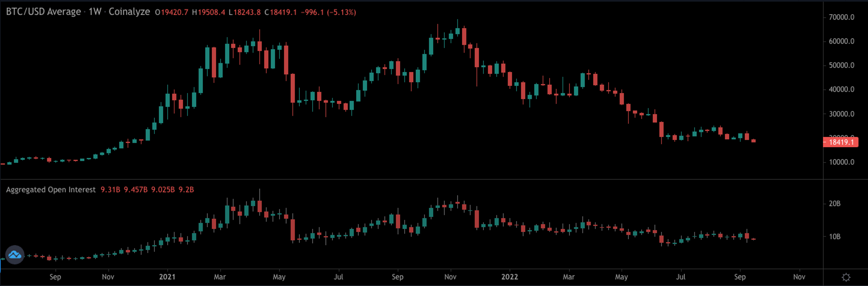868x286 pixels.
Task: Click the Coinalyze source name in title
Action: coord(129,12)
